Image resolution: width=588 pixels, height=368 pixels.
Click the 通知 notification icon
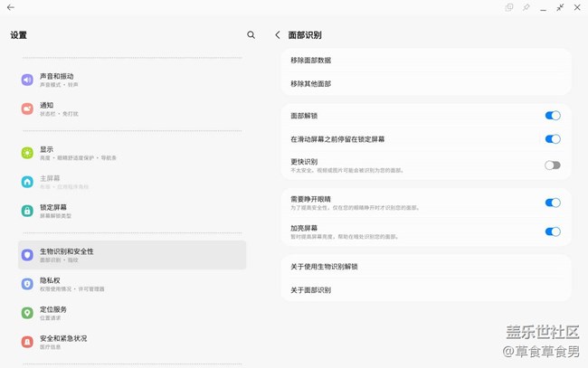pos(27,109)
